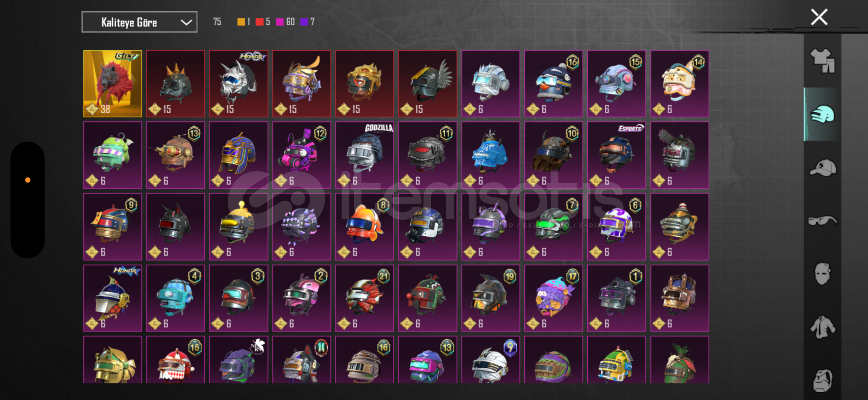The height and width of the screenshot is (400, 868).
Task: Select the Esports labeled helmet
Action: 616,155
